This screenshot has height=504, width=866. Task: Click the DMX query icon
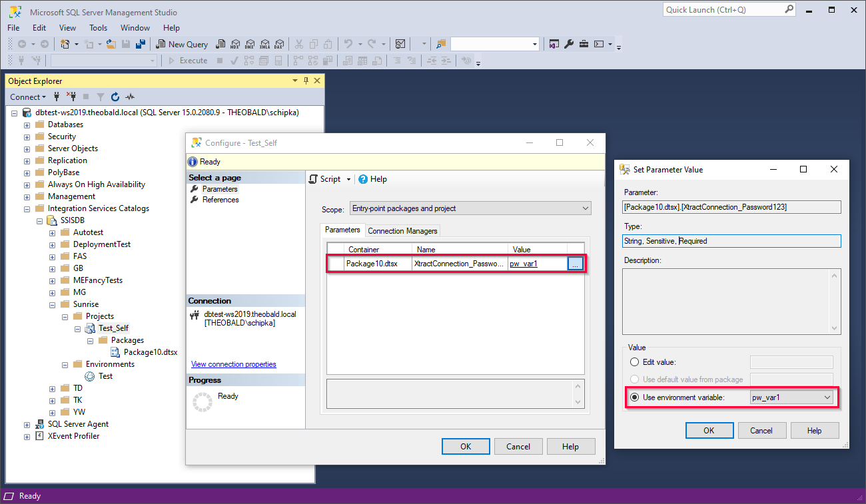click(249, 44)
